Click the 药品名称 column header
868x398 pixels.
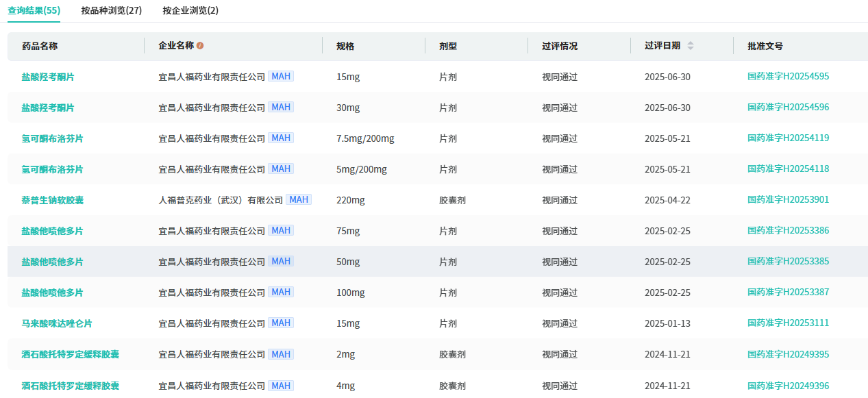(39, 46)
